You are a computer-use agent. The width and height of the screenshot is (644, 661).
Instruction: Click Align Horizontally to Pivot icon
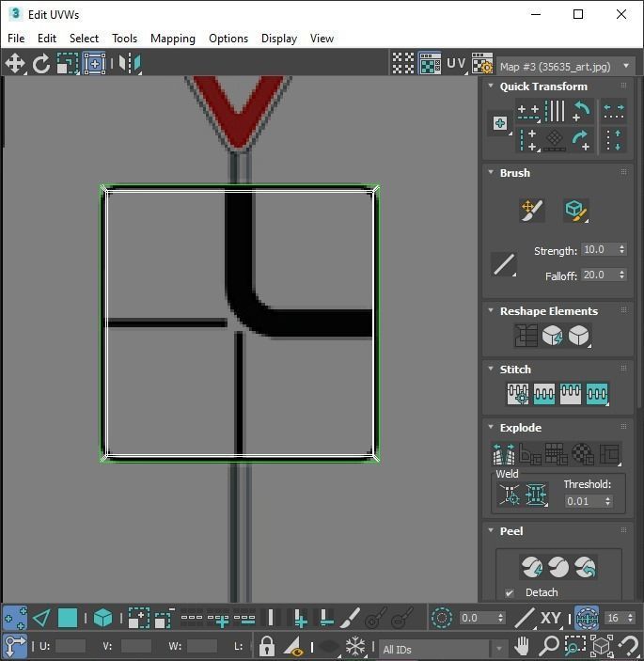point(528,112)
